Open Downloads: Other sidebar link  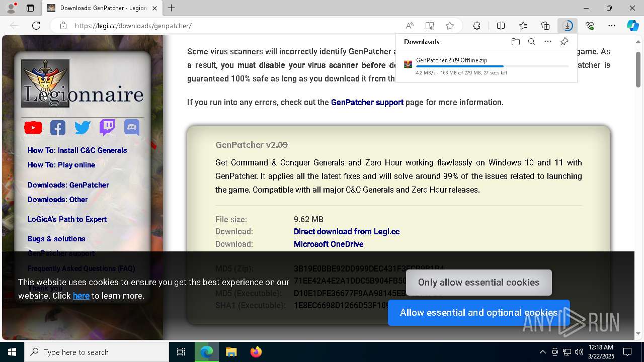(x=57, y=200)
